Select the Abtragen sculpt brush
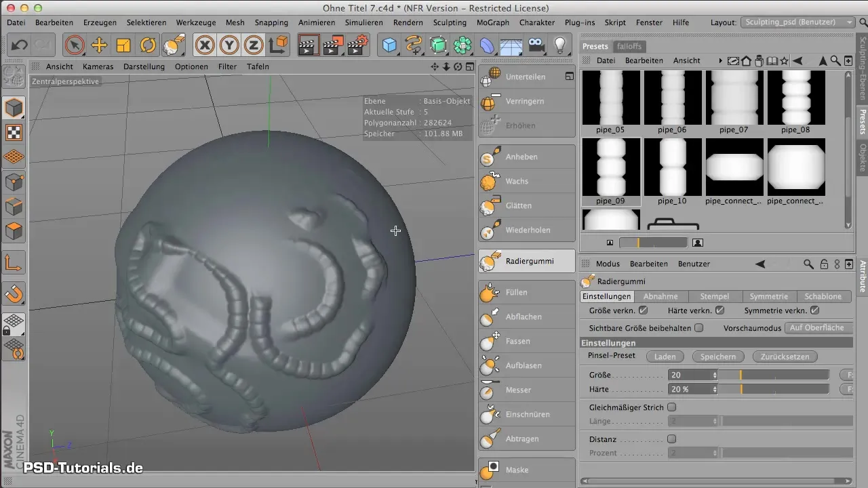 pyautogui.click(x=526, y=439)
